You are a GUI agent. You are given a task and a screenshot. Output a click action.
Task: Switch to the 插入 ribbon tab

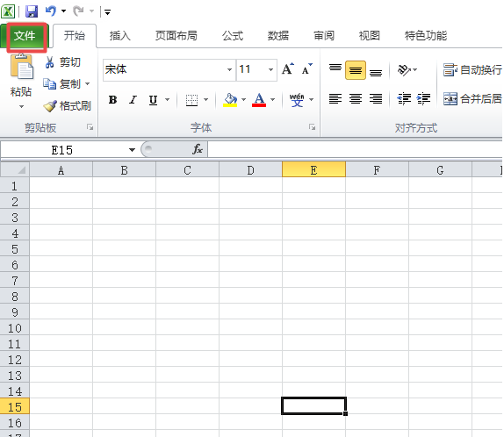coord(120,36)
